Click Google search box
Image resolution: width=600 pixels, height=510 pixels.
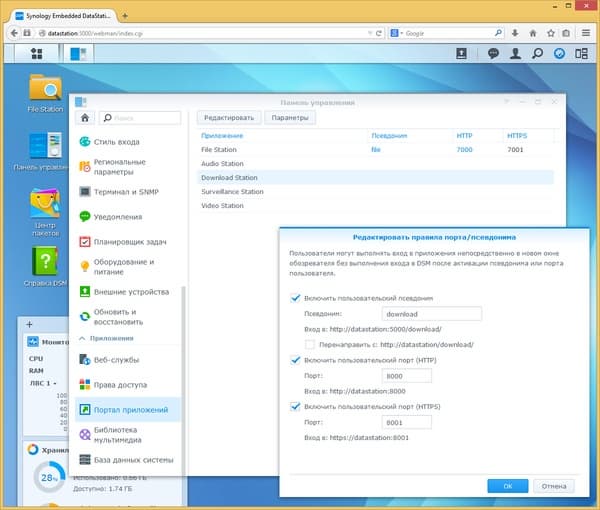[446, 33]
